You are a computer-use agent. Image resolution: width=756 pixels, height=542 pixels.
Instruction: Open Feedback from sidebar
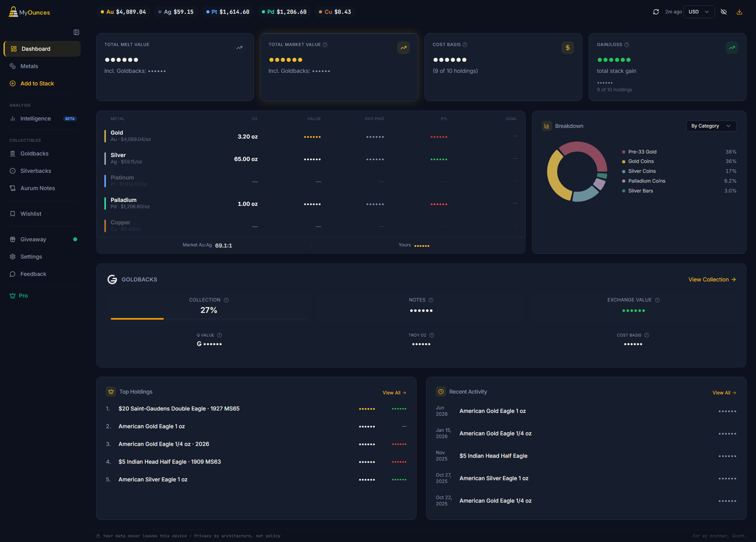point(42,274)
